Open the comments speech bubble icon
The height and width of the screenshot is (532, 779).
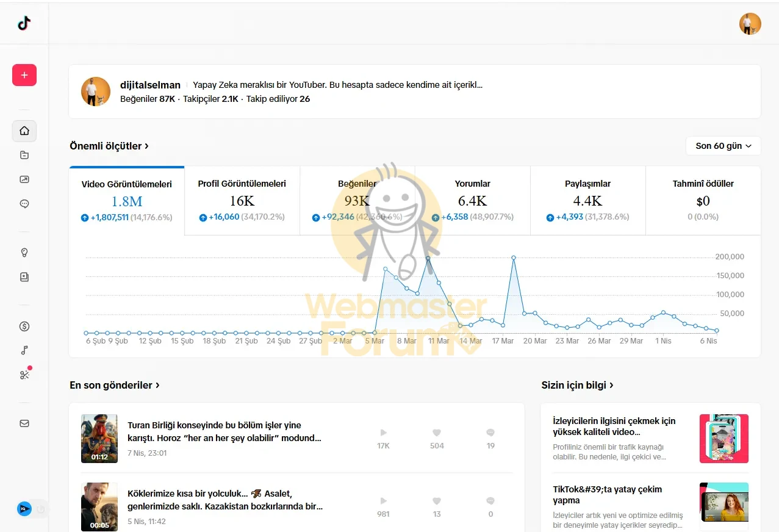[24, 204]
